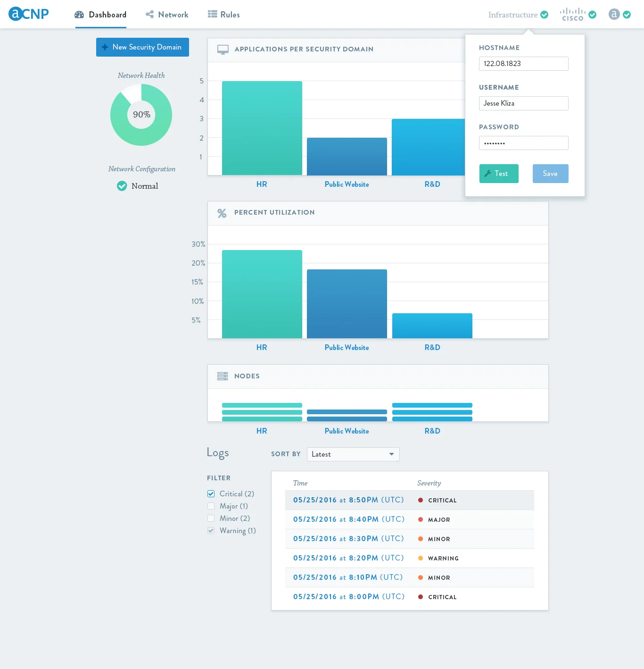
Task: Enable the Major (1) filter
Action: [x=211, y=506]
